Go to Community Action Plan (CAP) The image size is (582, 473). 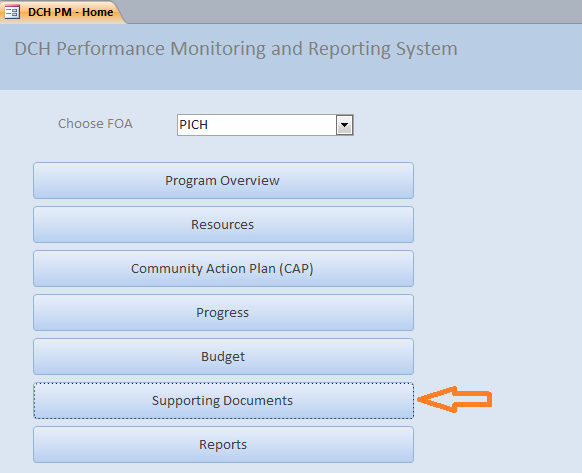(x=223, y=268)
